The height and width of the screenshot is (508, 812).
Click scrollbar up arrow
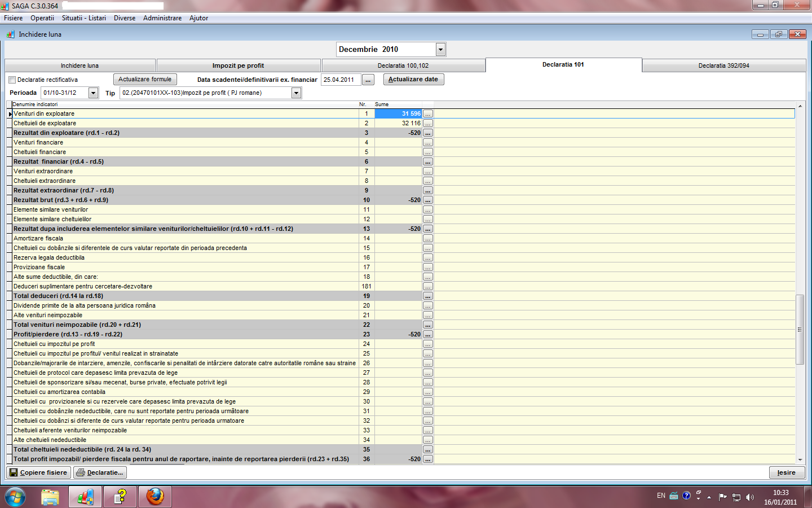(800, 106)
